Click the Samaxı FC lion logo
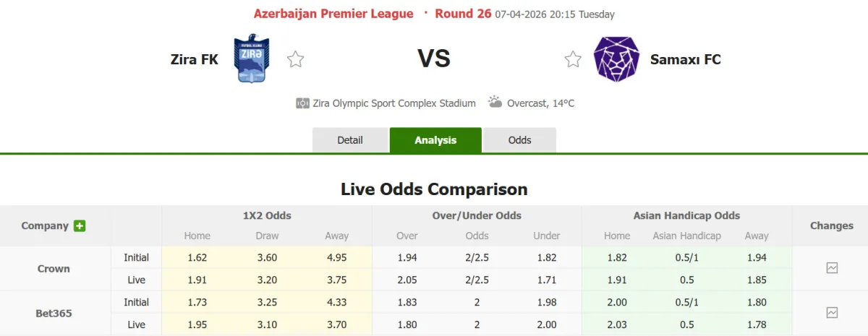 click(616, 59)
